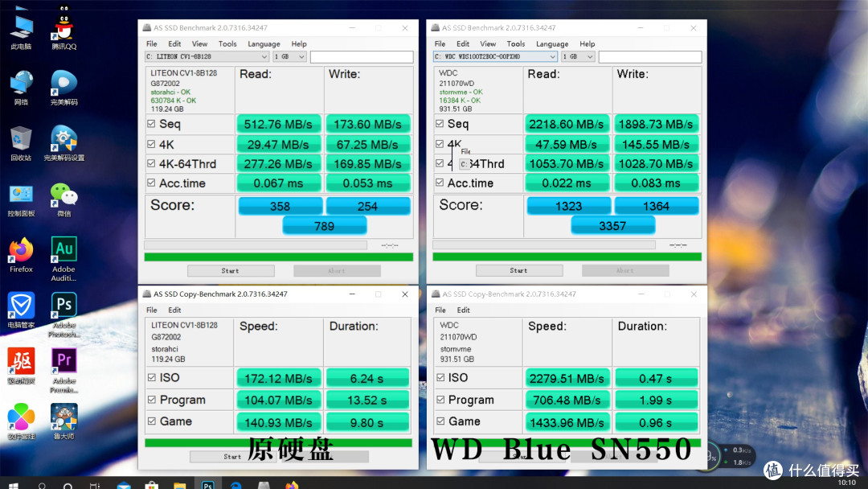Open the 完美解码设置 settings desktop icon

(x=63, y=142)
